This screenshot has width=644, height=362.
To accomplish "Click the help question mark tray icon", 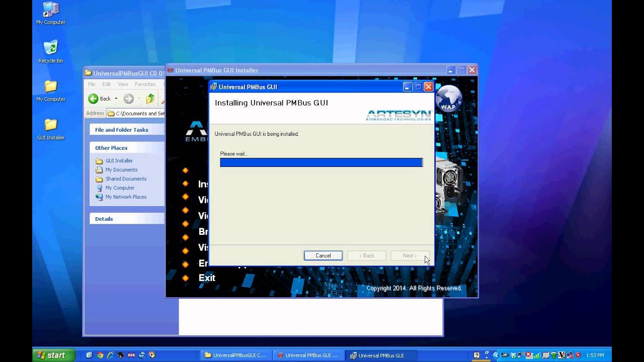I will click(x=476, y=355).
